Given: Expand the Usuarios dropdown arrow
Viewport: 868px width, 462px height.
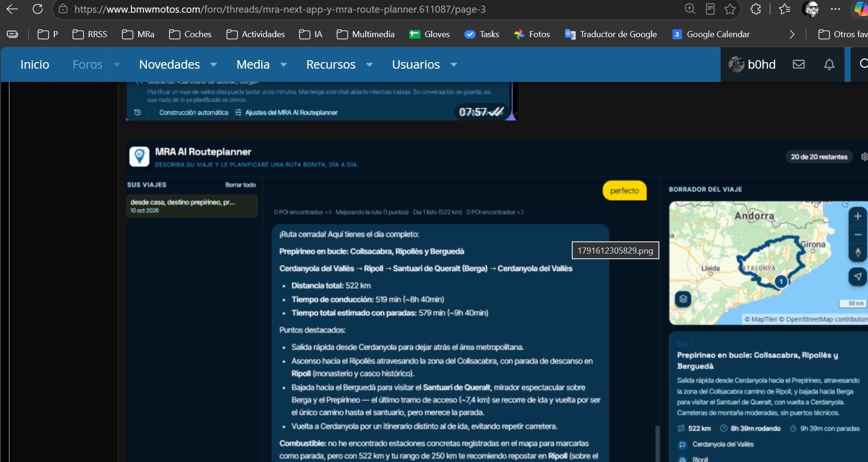Looking at the screenshot, I should click(454, 64).
